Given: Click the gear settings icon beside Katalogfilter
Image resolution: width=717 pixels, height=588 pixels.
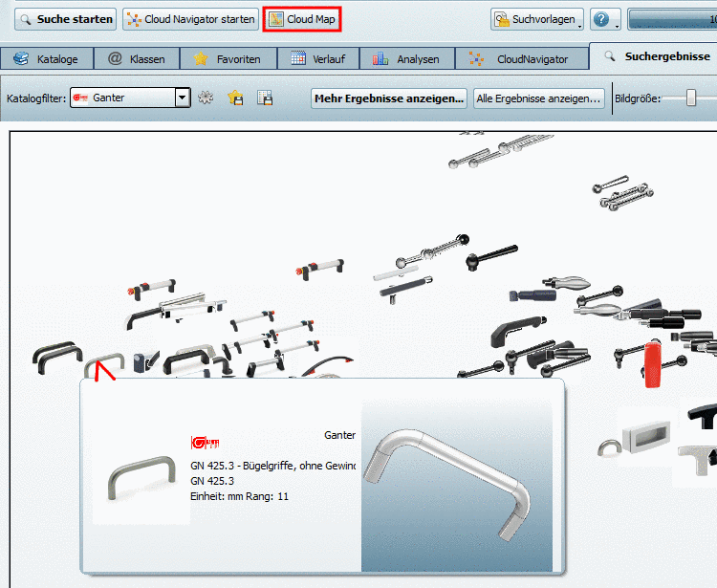Looking at the screenshot, I should point(206,98).
